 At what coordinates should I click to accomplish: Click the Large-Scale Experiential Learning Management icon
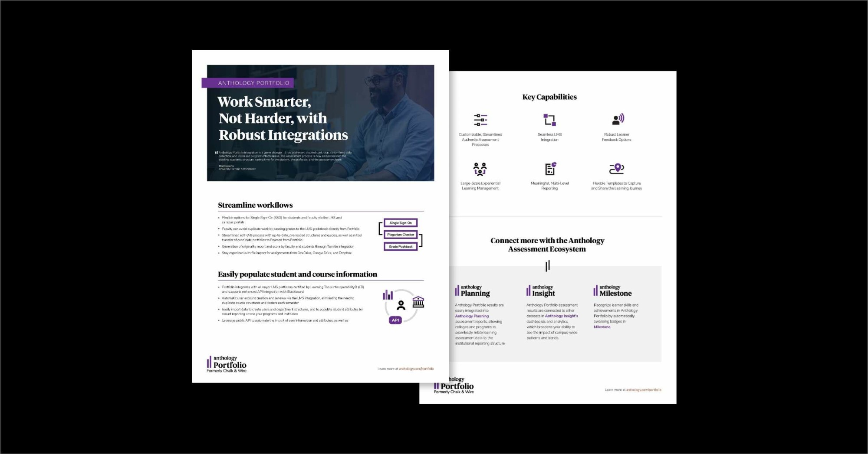coord(480,169)
